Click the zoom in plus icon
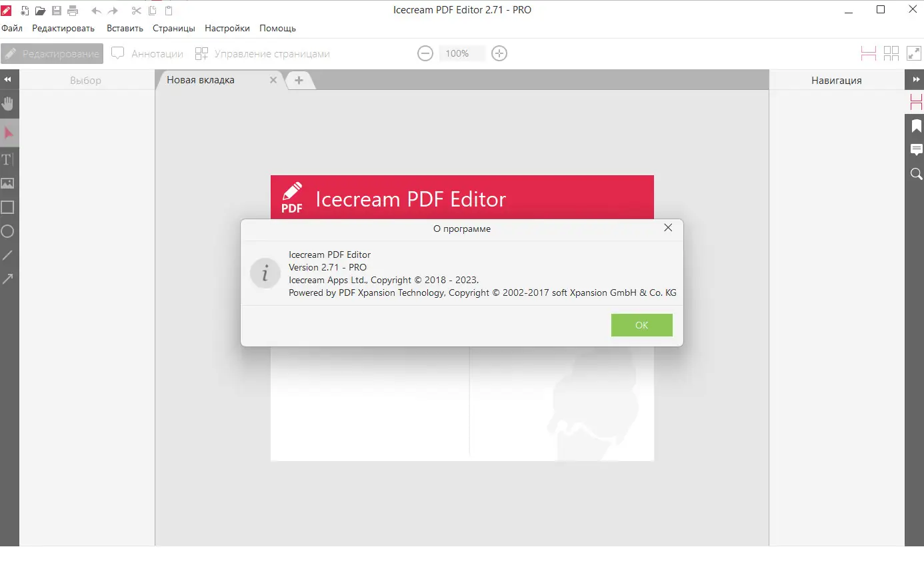 click(x=499, y=53)
